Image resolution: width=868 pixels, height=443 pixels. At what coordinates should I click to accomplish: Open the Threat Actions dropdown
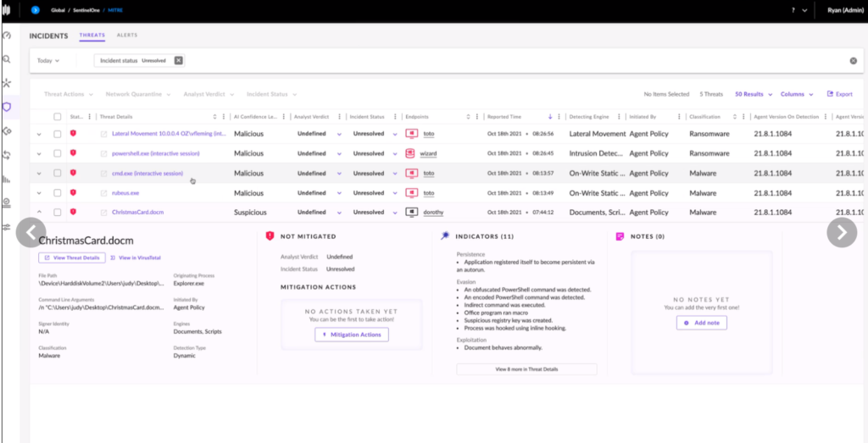point(69,94)
